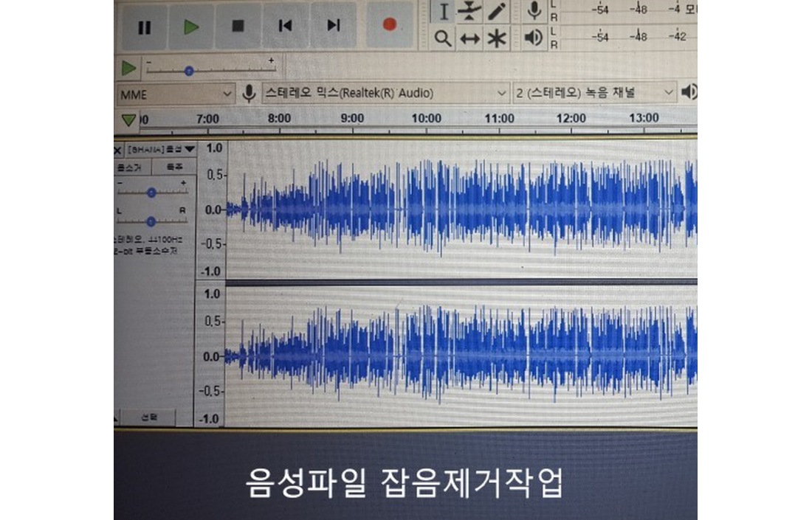Expand the 2 (스테레오) 녹음 채널 dropdown
812x520 pixels.
coord(596,94)
